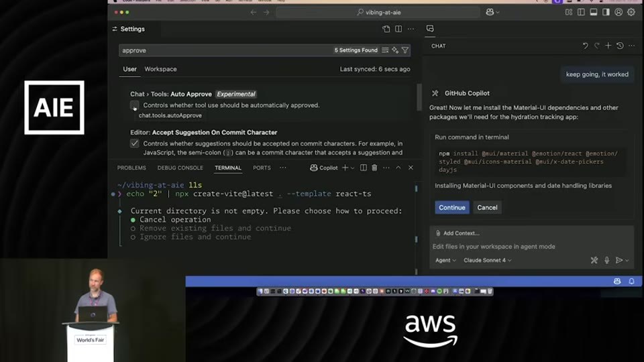Redo the last chat request
Image resolution: width=644 pixels, height=362 pixels.
(597, 46)
